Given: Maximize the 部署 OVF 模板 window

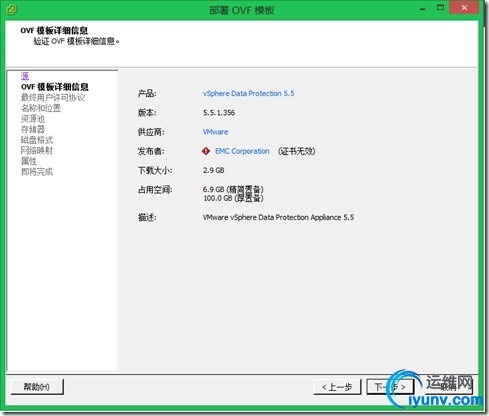Looking at the screenshot, I should pyautogui.click(x=440, y=8).
